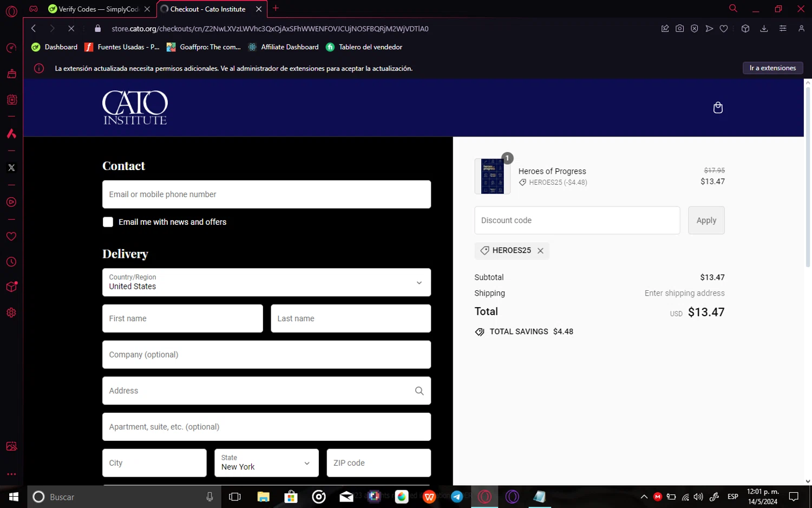The width and height of the screenshot is (812, 508).
Task: Click Discount code input field
Action: pyautogui.click(x=577, y=220)
